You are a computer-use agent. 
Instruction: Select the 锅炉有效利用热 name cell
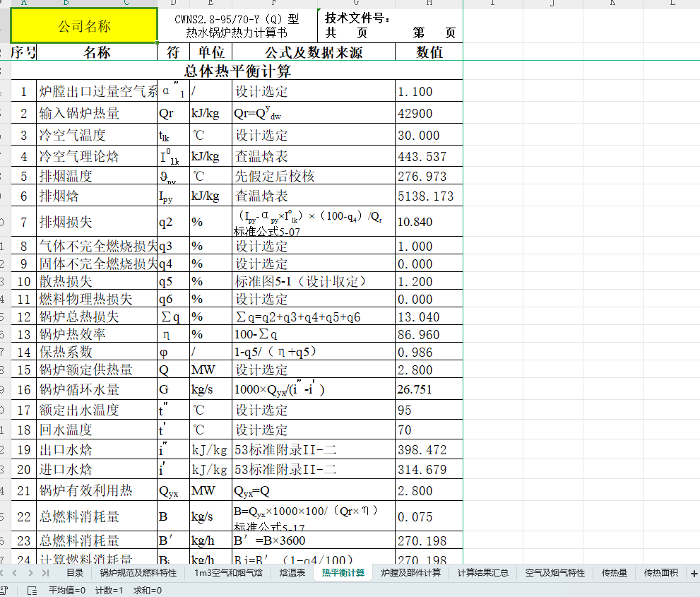tap(97, 490)
